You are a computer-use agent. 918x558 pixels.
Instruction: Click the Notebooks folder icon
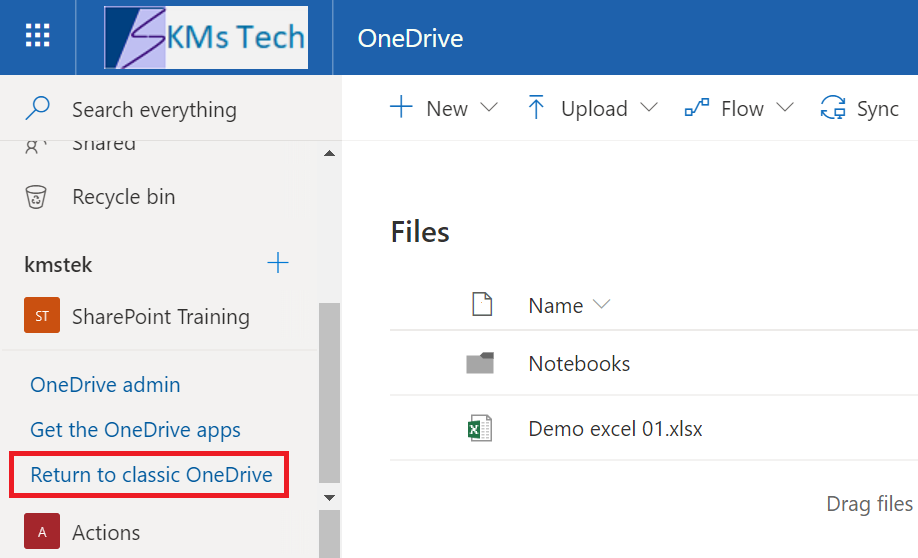[480, 363]
